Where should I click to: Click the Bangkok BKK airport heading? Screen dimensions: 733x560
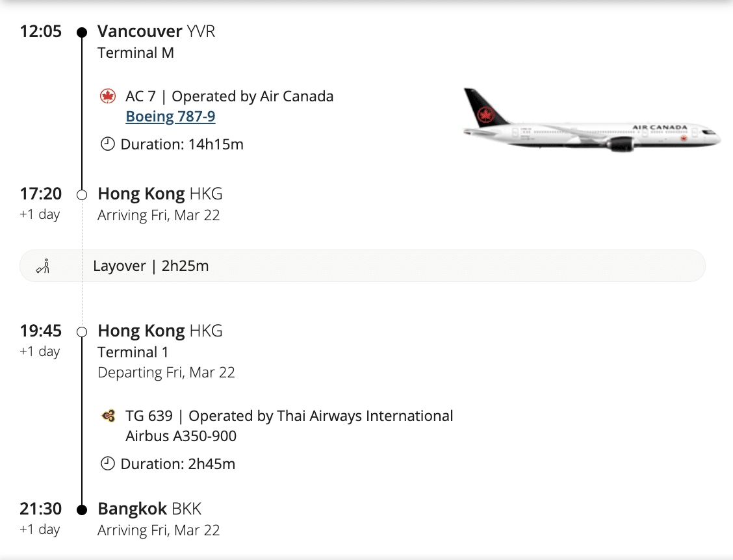pyautogui.click(x=149, y=509)
